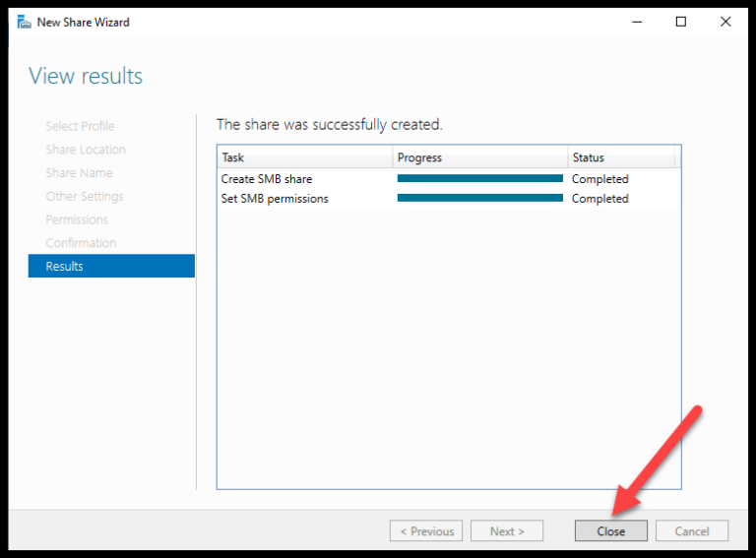Click the New Share Wizard title icon
The width and height of the screenshot is (756, 558).
pos(24,23)
